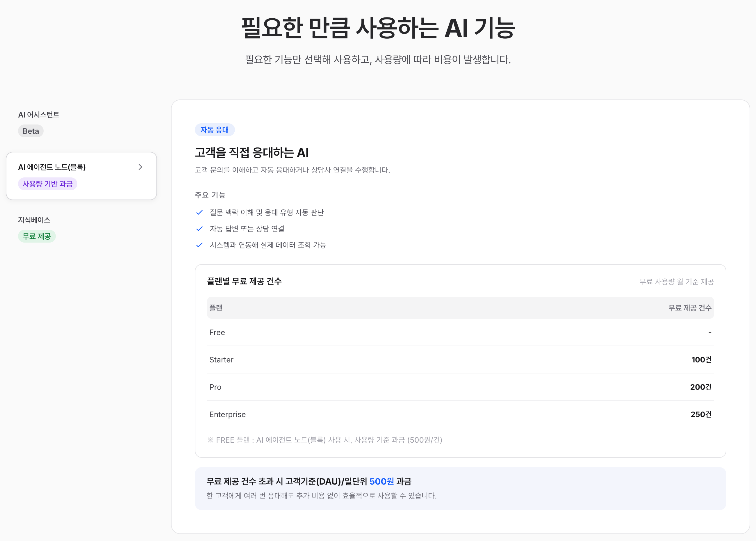Click the FREE 플랜 footnote text
The height and width of the screenshot is (541, 756).
(325, 440)
